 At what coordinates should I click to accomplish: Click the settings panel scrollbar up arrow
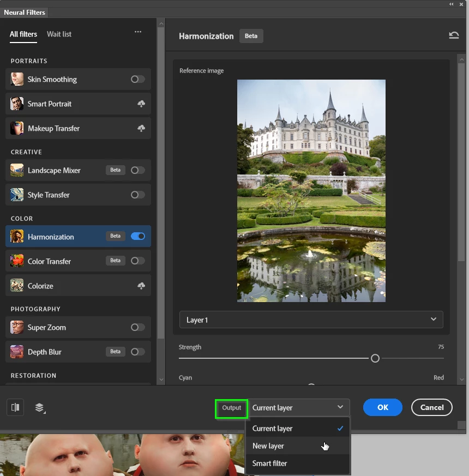tap(462, 60)
